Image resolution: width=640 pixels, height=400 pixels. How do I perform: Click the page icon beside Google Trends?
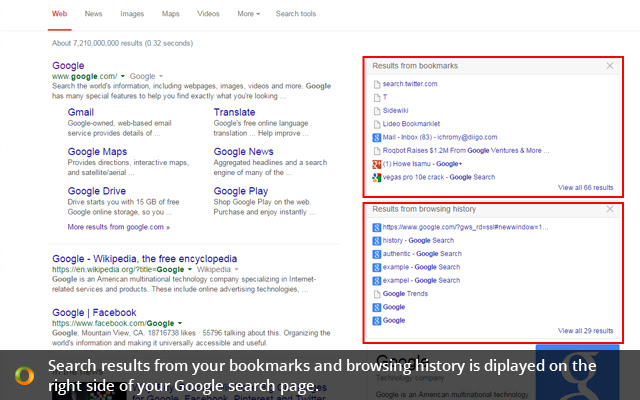[376, 294]
